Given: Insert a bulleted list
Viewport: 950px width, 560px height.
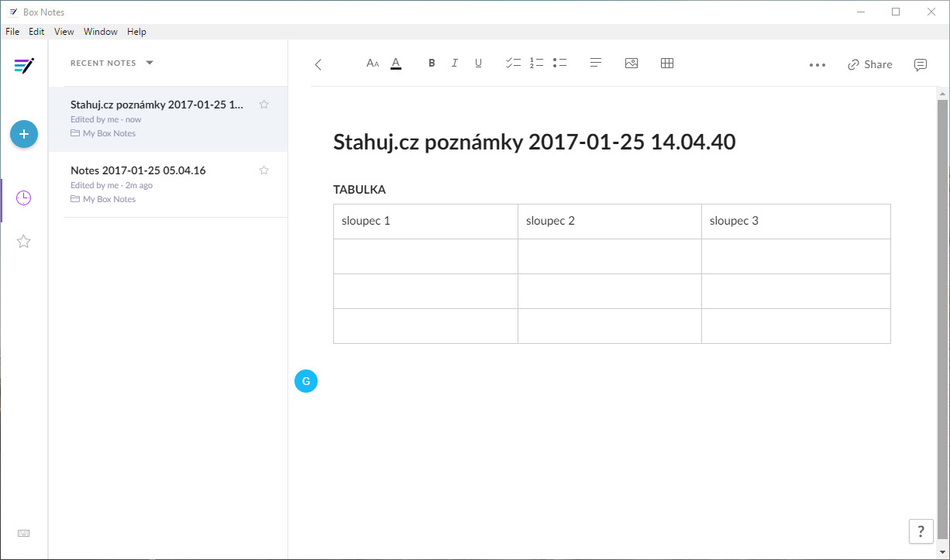Looking at the screenshot, I should tap(560, 64).
